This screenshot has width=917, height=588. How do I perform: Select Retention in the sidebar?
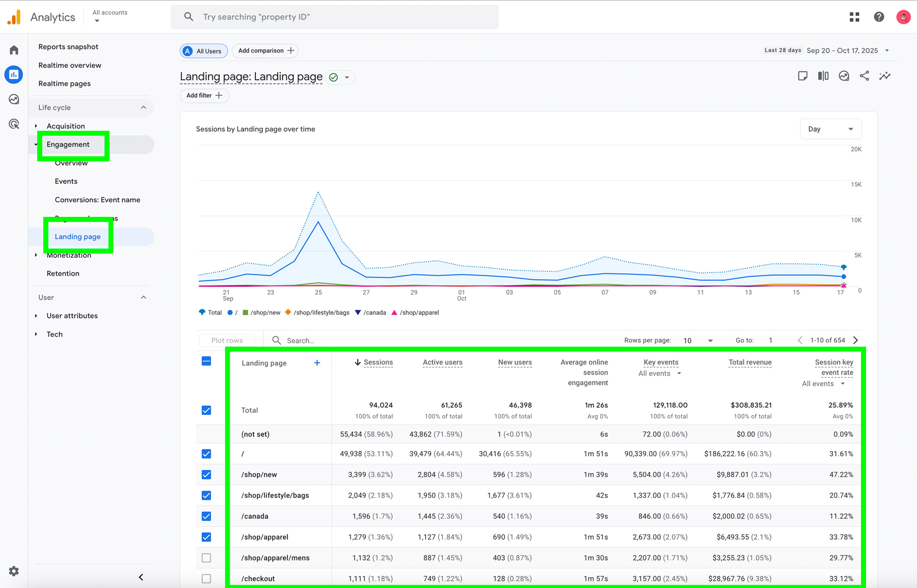pos(63,273)
